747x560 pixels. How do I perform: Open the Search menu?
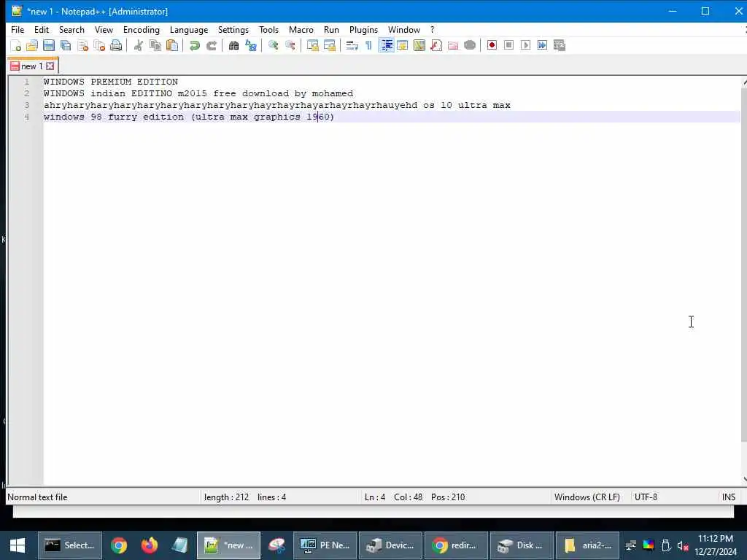71,29
